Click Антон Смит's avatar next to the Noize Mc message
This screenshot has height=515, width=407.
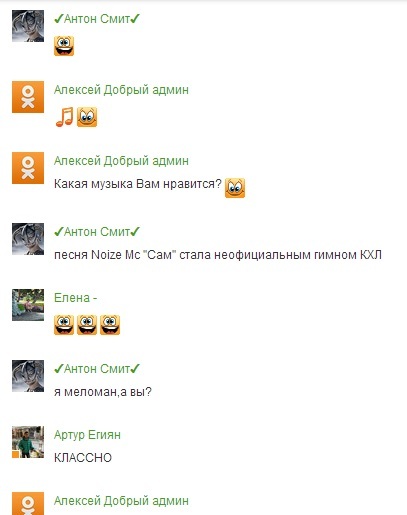tap(28, 239)
